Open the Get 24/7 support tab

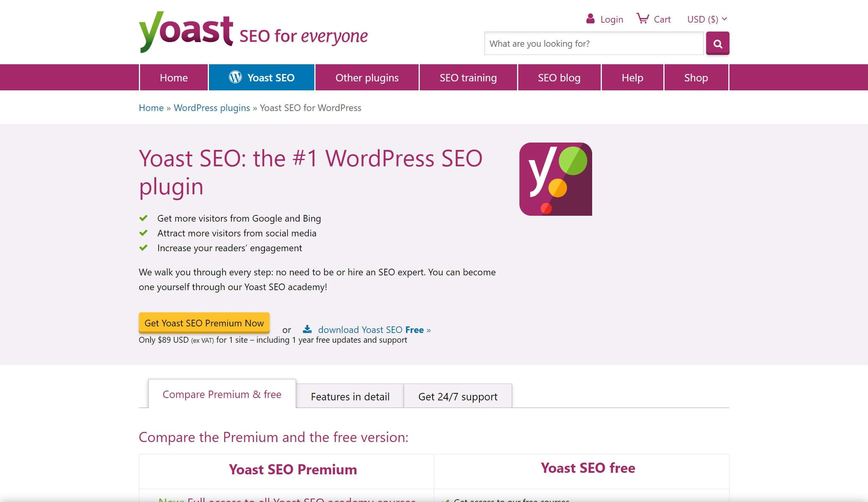coord(458,396)
